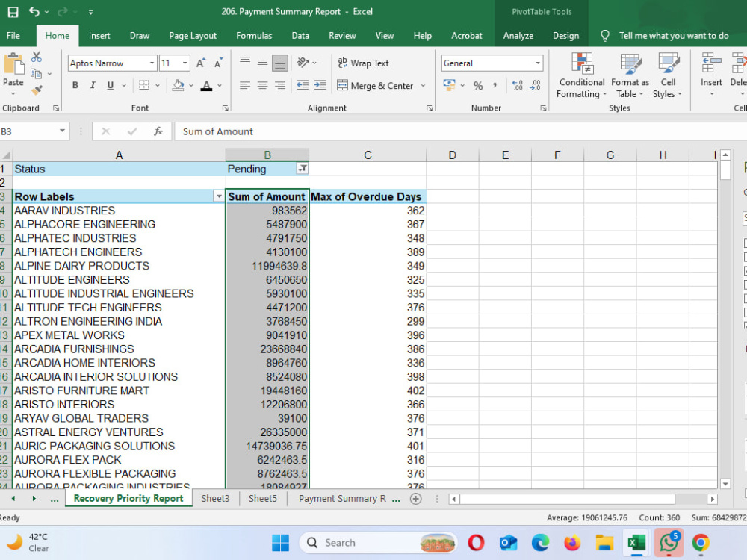Toggle Underline formatting
The image size is (747, 560).
point(110,85)
